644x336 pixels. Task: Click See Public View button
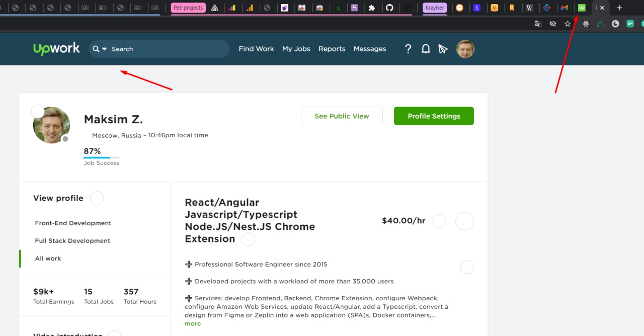coord(342,116)
